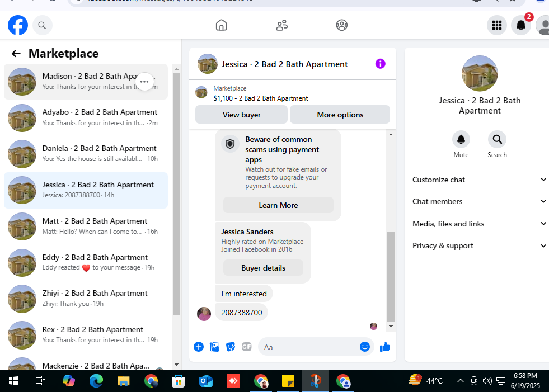
Task: Open File Explorer from taskbar
Action: pos(123,381)
